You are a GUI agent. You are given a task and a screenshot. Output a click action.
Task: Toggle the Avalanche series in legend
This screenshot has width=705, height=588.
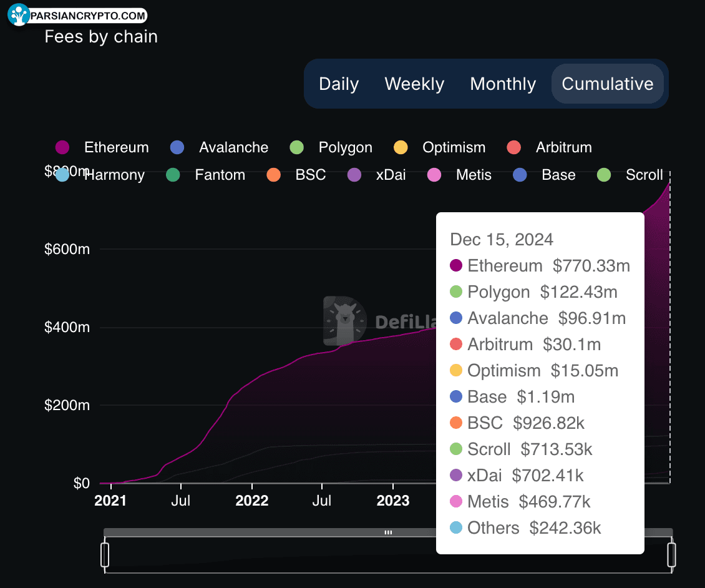click(219, 147)
